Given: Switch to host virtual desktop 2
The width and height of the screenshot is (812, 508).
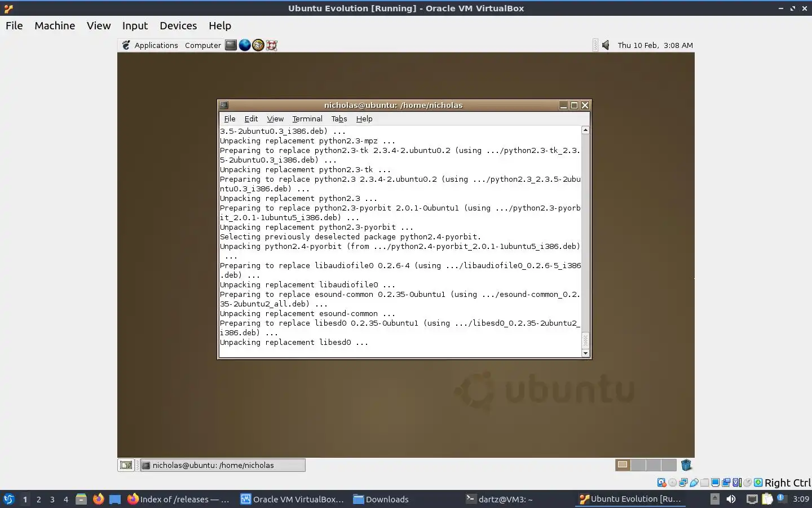Looking at the screenshot, I should pos(38,499).
